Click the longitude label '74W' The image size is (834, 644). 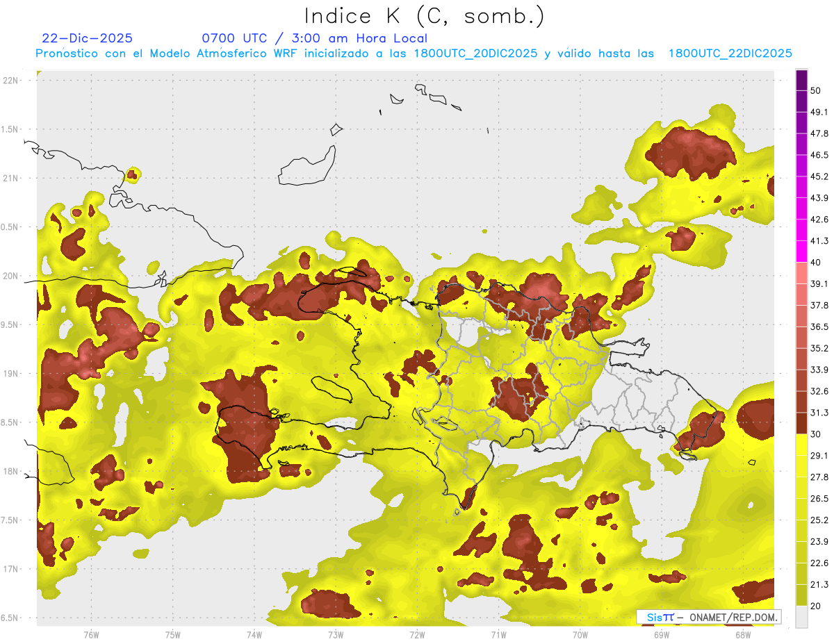254,634
